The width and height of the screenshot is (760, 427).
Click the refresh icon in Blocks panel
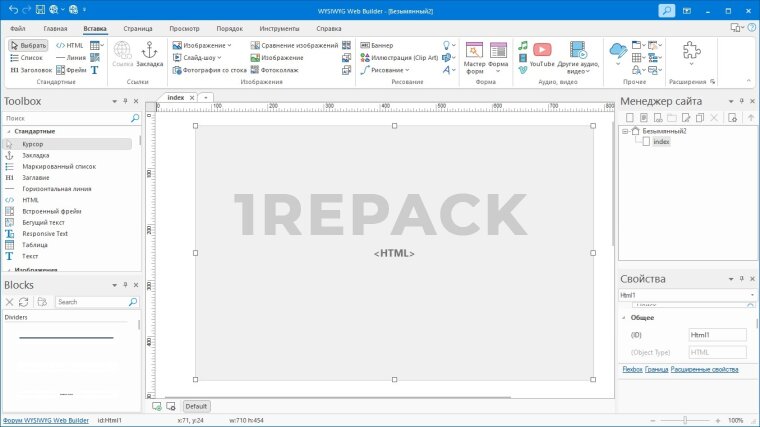(x=24, y=301)
